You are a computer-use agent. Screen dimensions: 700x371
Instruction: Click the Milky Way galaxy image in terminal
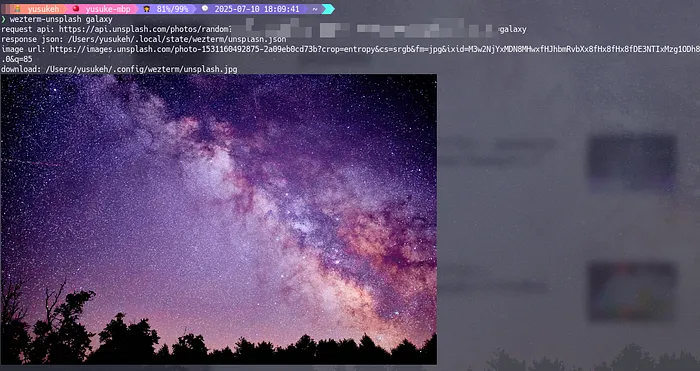tap(219, 219)
